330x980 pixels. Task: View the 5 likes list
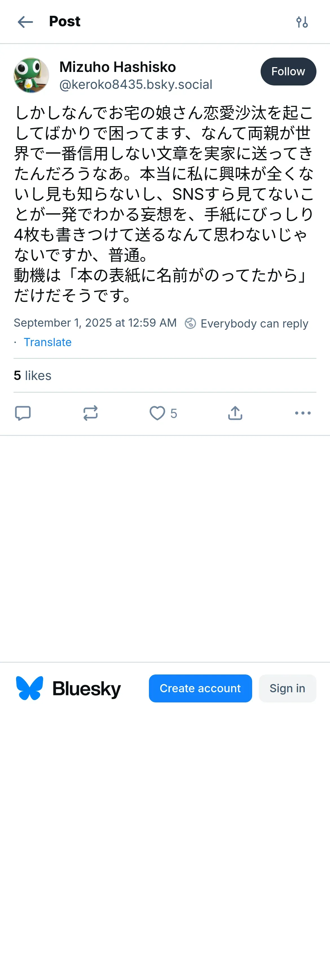click(x=33, y=375)
